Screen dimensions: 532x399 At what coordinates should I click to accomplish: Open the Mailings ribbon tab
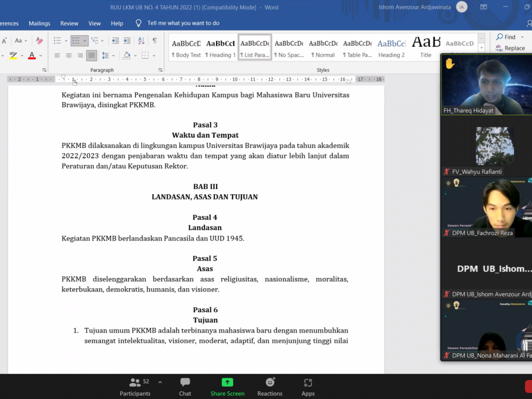tap(39, 23)
